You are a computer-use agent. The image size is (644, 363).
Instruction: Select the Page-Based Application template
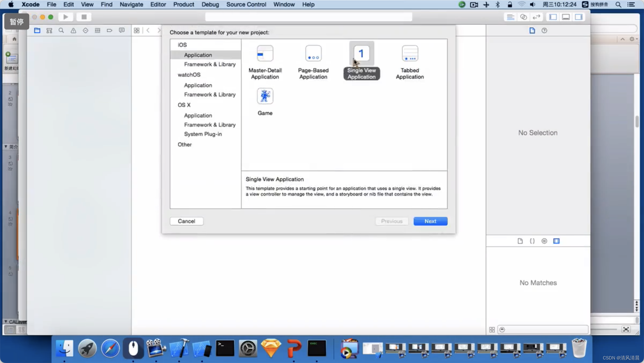[x=313, y=62]
